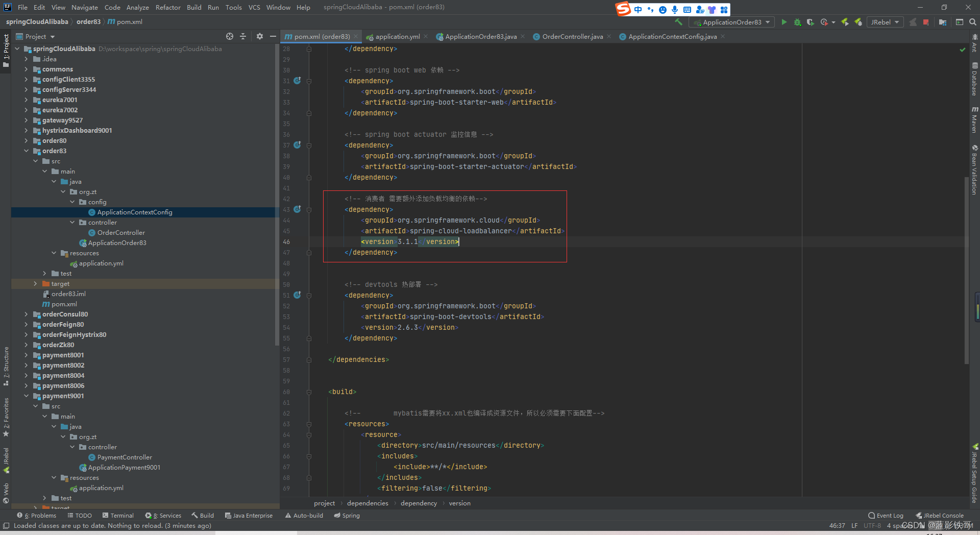
Task: Debug with JRebel rocket bug icon
Action: click(x=859, y=22)
